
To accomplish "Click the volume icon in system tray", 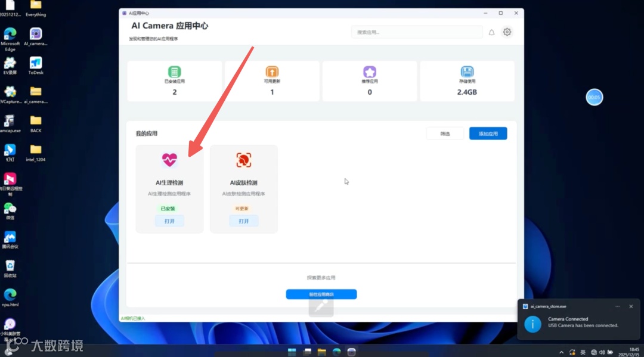I will (602, 352).
